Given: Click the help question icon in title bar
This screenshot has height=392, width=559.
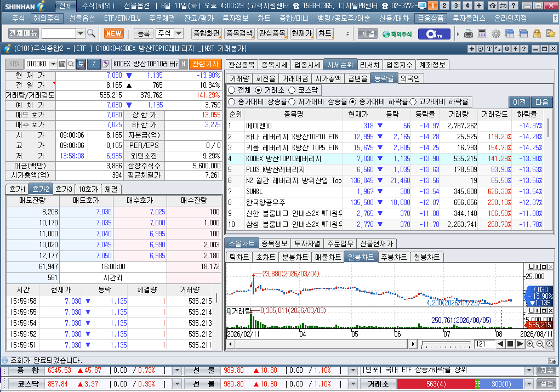Looking at the screenshot, I should click(513, 5).
